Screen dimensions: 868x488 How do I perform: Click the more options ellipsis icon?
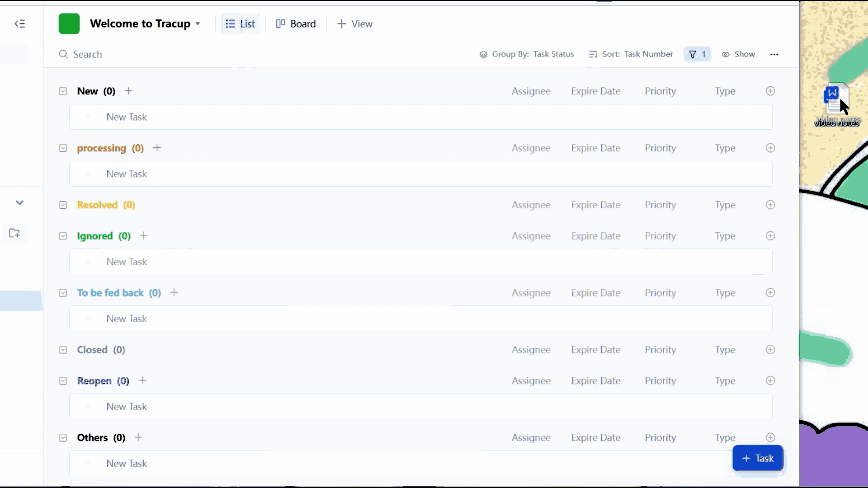click(774, 54)
